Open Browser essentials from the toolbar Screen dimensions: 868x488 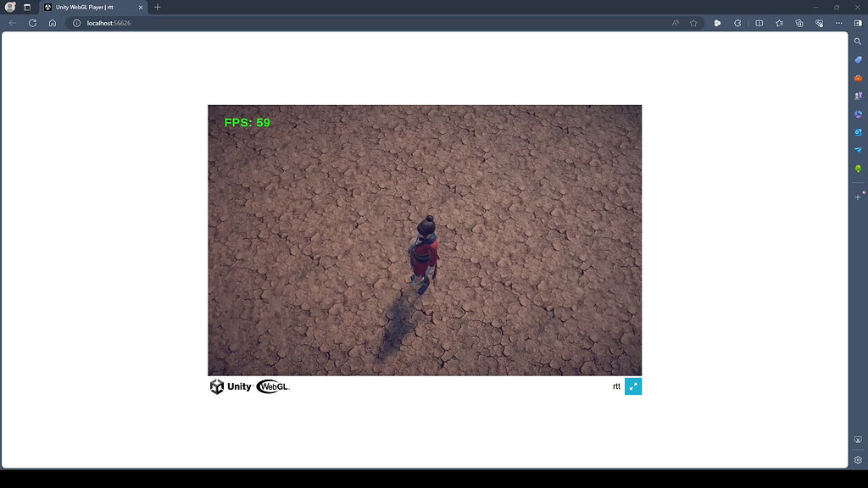click(819, 23)
